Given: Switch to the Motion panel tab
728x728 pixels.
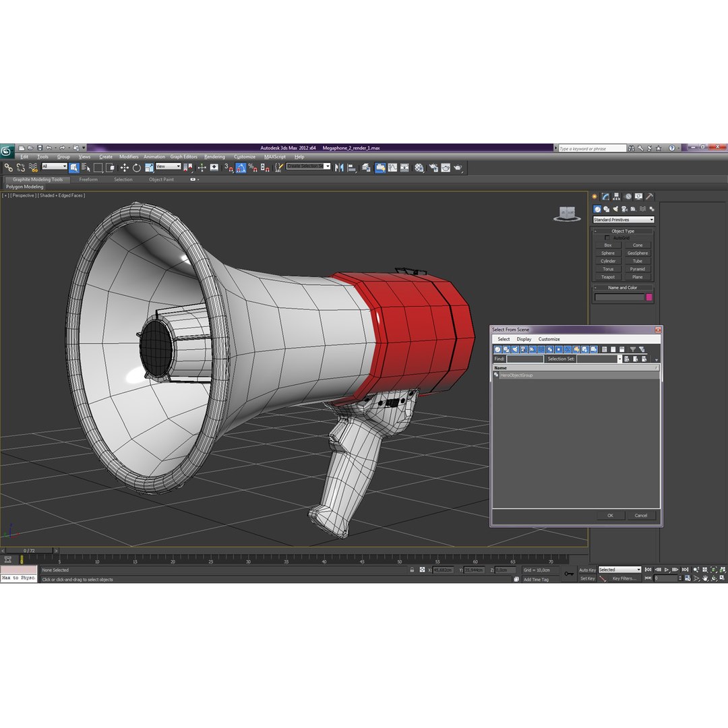Looking at the screenshot, I should [x=628, y=196].
